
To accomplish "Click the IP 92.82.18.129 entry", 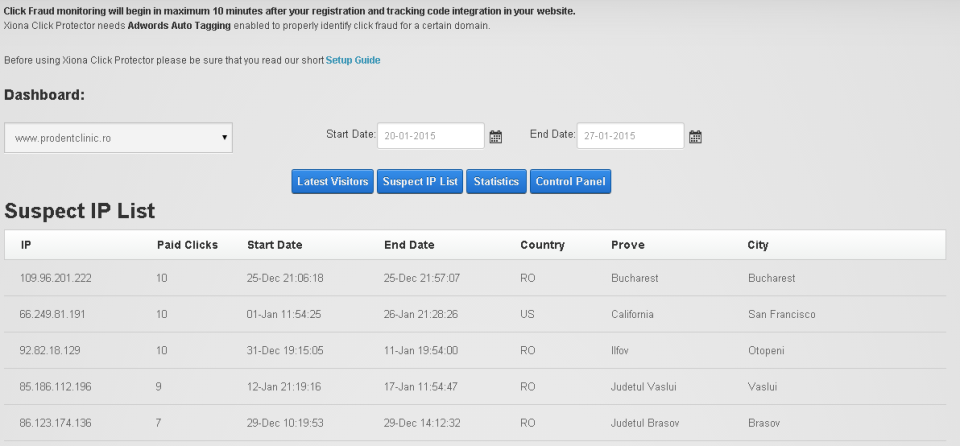I will [49, 350].
